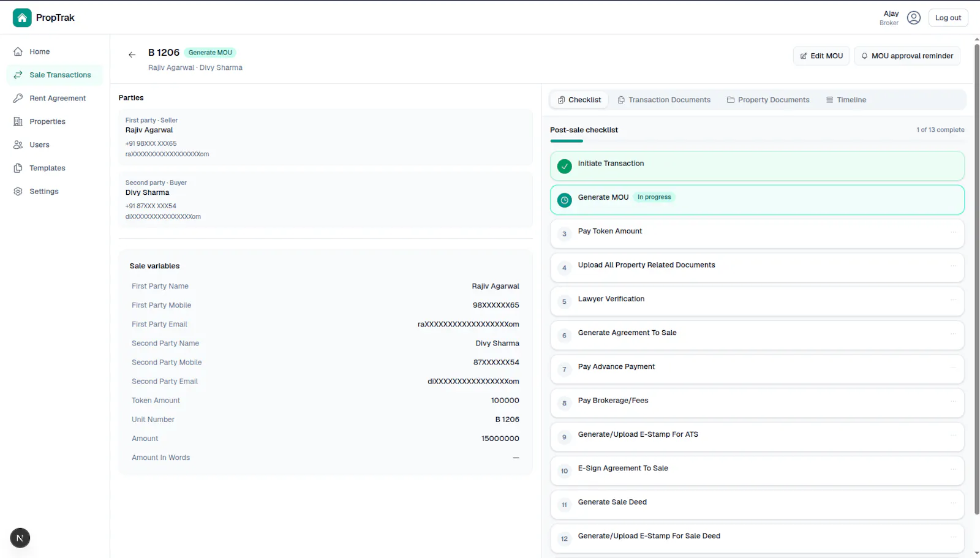This screenshot has height=558, width=980.
Task: Click the Unit Number value B 1206
Action: tap(507, 420)
